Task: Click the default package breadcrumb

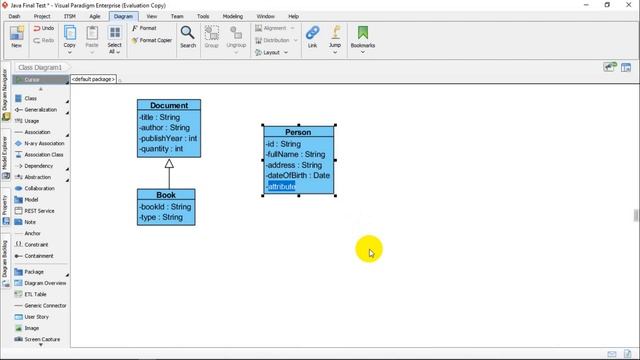Action: click(93, 79)
